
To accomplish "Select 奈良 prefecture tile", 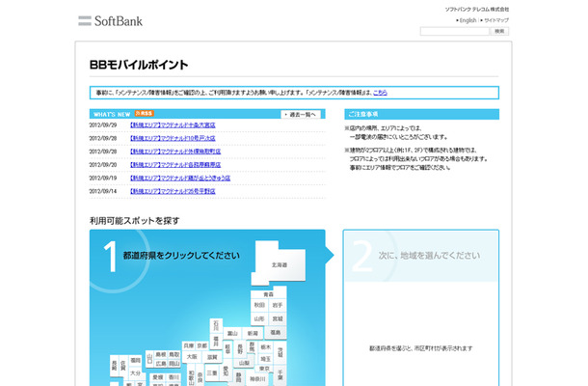I will pos(200,376).
